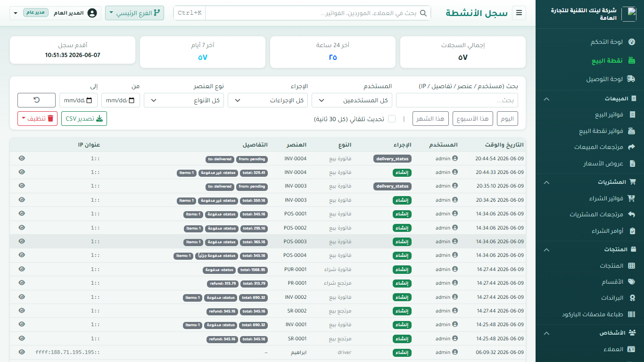Open the كل الأنواع element type dropdown

click(184, 100)
